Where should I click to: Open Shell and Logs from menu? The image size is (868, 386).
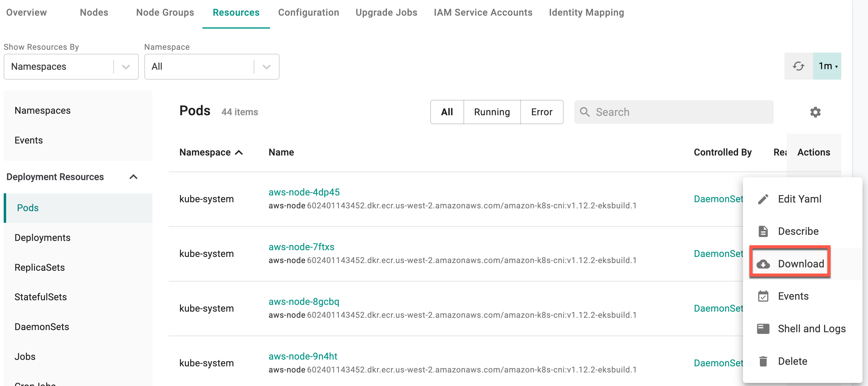[802, 329]
